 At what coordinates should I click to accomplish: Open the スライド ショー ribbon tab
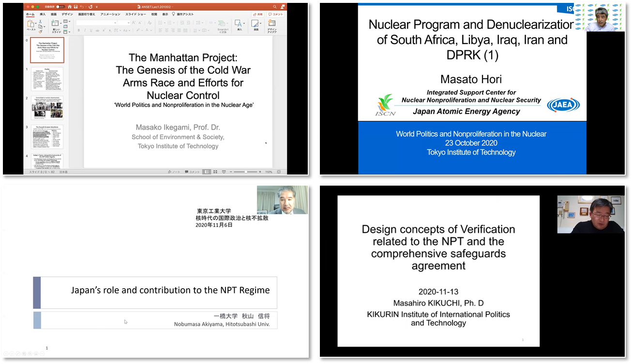pyautogui.click(x=135, y=14)
